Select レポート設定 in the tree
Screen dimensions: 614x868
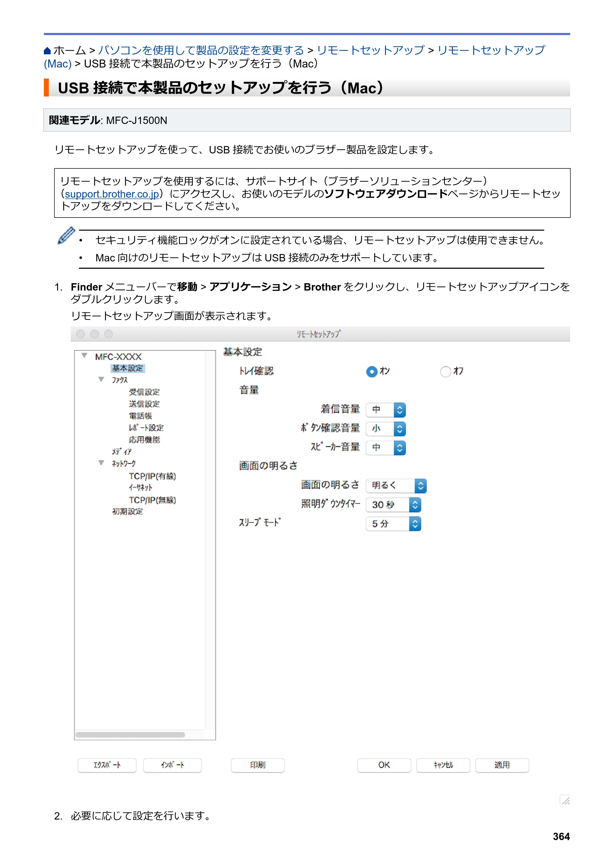146,428
